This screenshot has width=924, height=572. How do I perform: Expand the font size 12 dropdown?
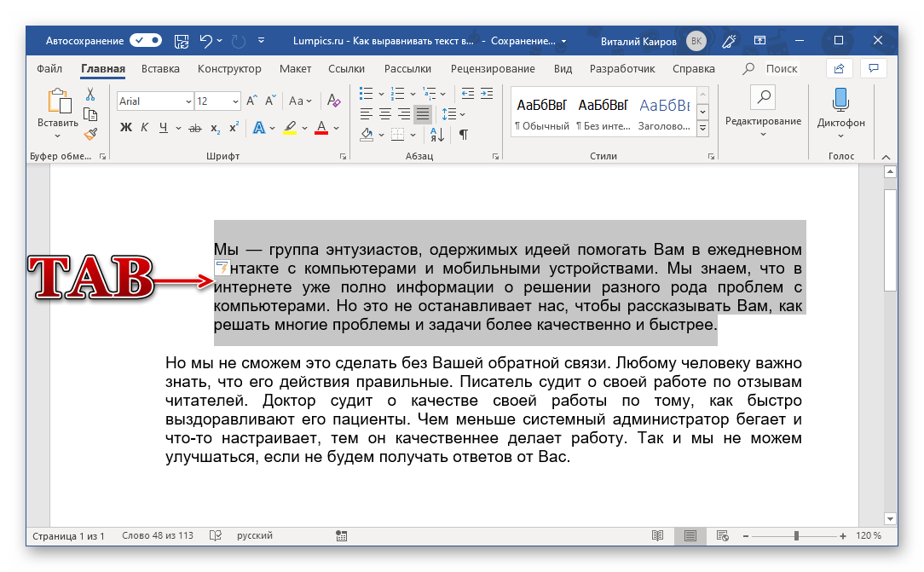pos(234,101)
